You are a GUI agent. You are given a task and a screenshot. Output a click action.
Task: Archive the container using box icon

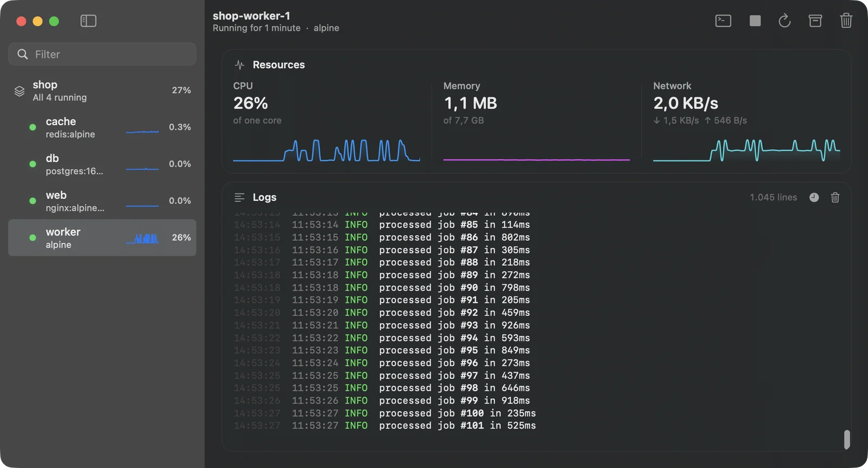point(815,21)
